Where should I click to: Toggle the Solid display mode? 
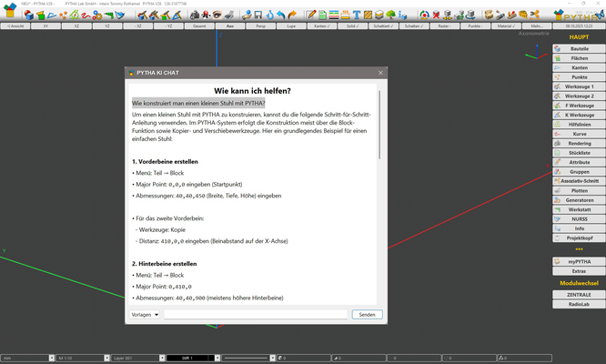tap(352, 26)
